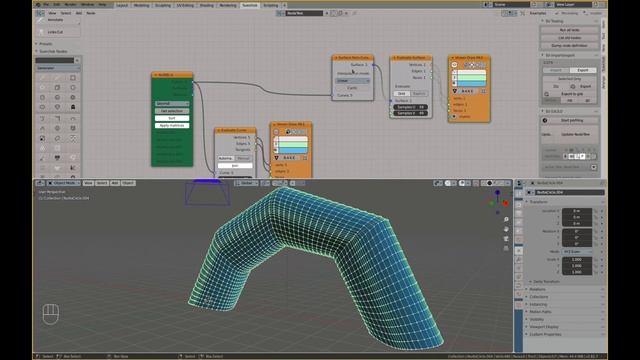Image resolution: width=640 pixels, height=360 pixels.
Task: Click the blue face color swatch on upper Viewer Draw
Action: (x=472, y=83)
